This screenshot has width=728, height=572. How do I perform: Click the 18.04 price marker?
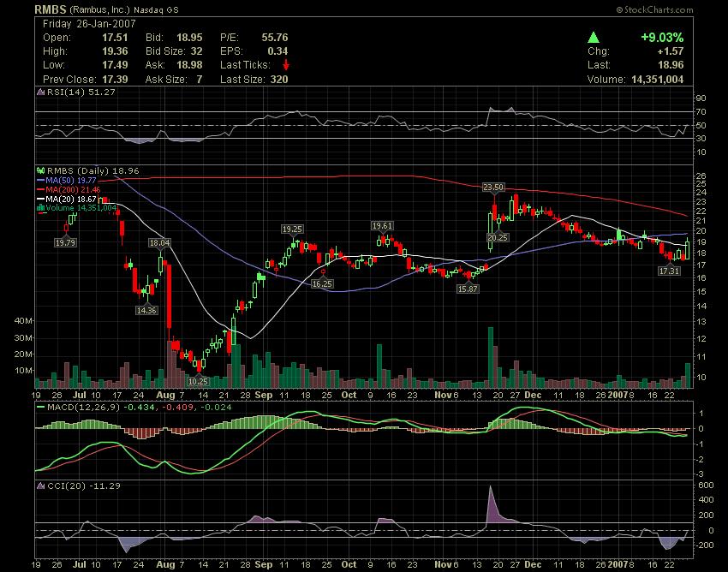tap(159, 243)
